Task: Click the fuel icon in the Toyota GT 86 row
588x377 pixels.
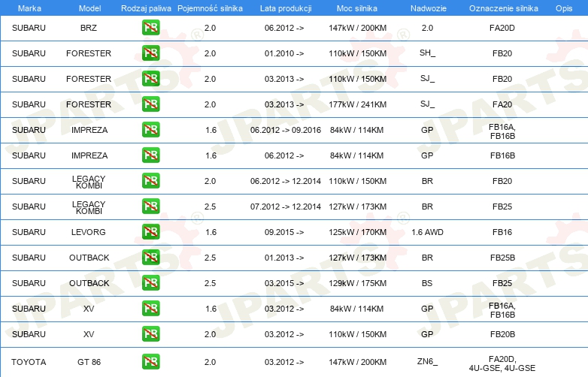Action: (x=150, y=362)
